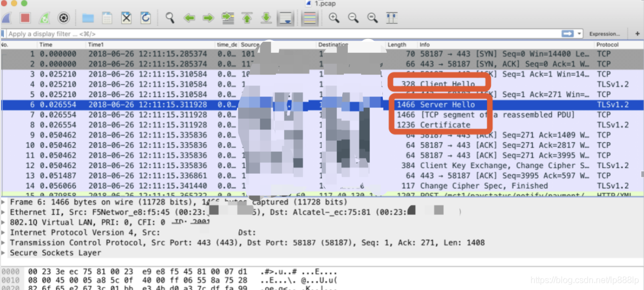Jump to the last packet

click(x=266, y=18)
